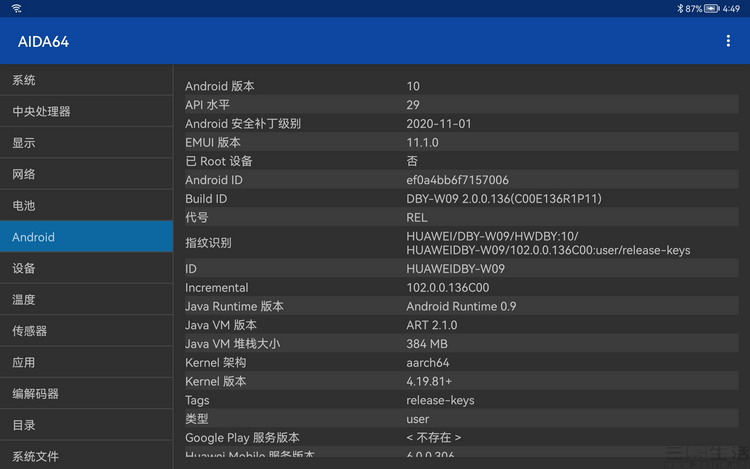The width and height of the screenshot is (750, 469).
Task: Open the 温度 section
Action: coord(86,299)
